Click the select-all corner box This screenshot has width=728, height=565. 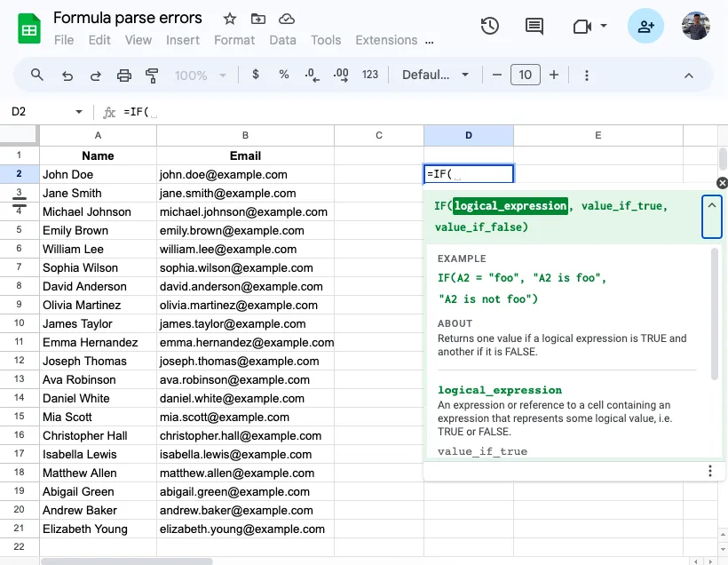[19, 135]
